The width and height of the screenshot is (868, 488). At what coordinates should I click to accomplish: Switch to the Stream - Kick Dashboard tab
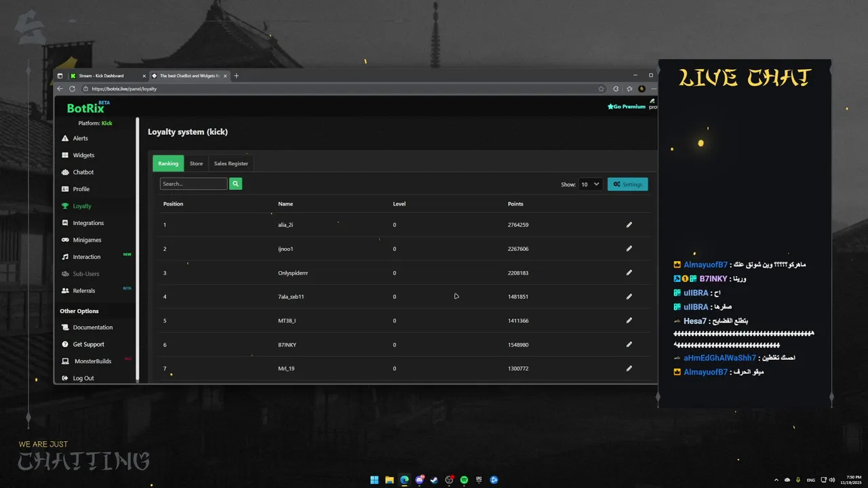pyautogui.click(x=107, y=76)
